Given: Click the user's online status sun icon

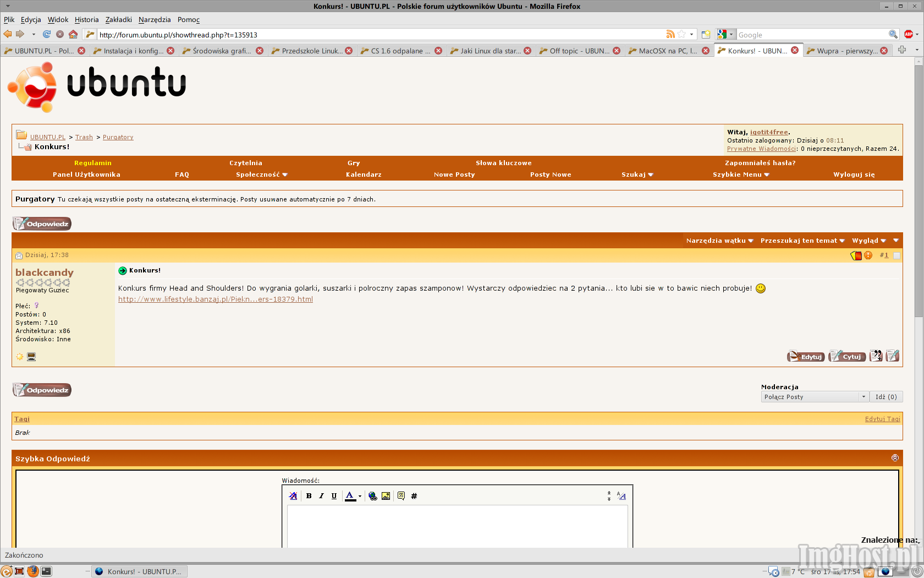Looking at the screenshot, I should point(20,357).
